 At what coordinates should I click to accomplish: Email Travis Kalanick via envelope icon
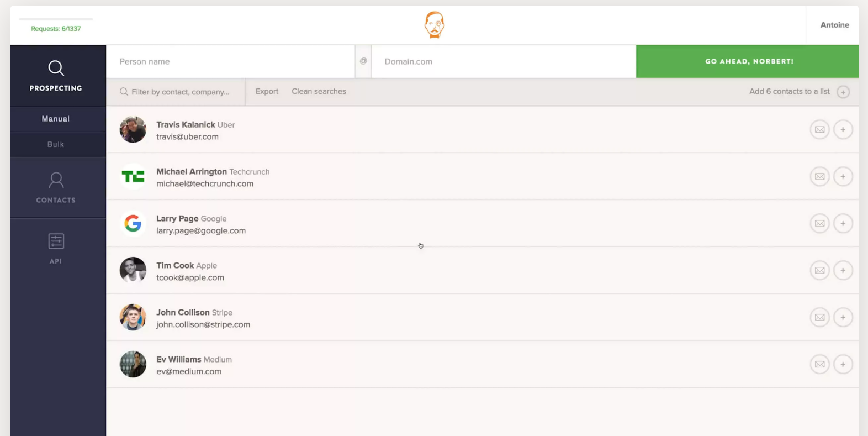click(x=820, y=129)
